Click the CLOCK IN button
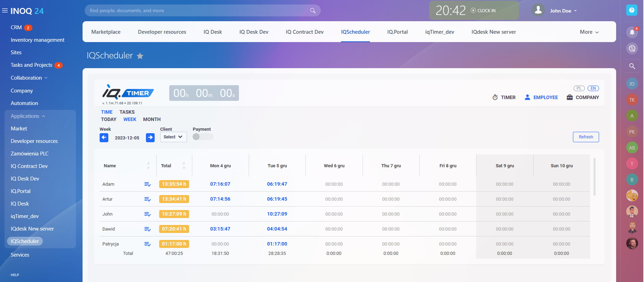Screen dimensions: 644x282 [483, 11]
